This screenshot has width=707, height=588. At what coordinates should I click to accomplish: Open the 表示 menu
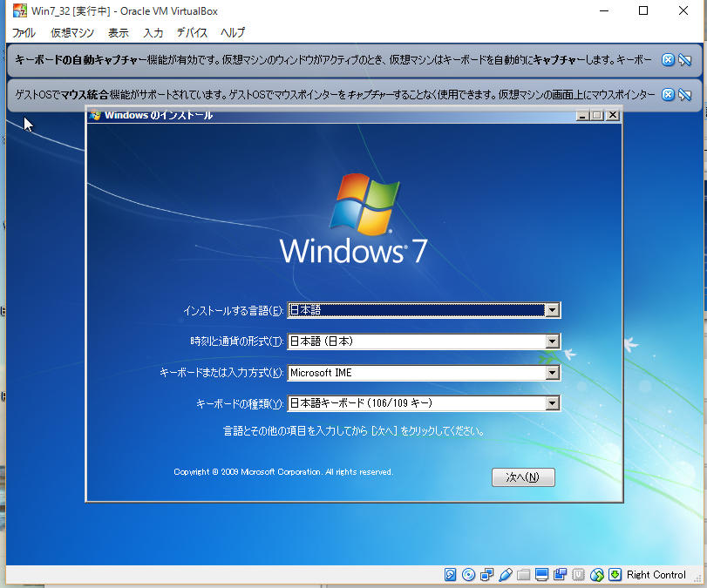pyautogui.click(x=119, y=33)
